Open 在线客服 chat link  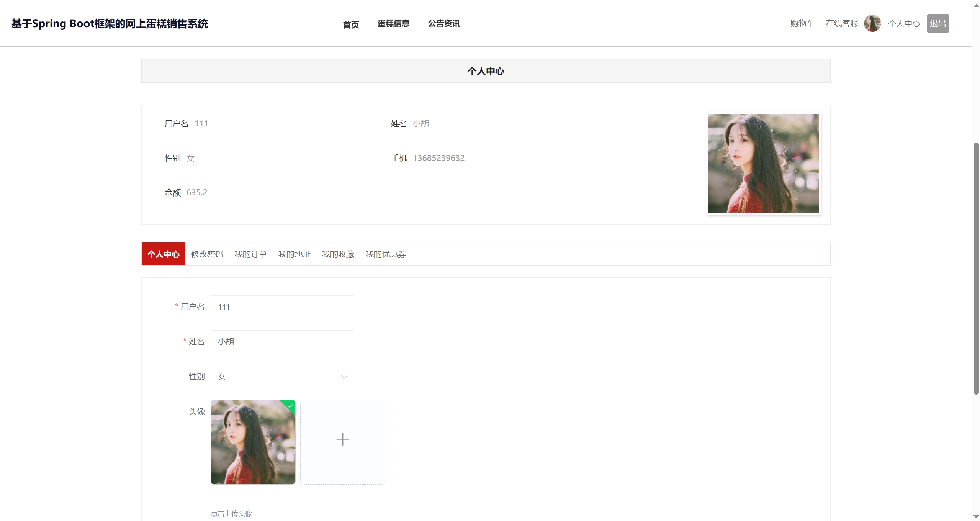click(x=842, y=23)
